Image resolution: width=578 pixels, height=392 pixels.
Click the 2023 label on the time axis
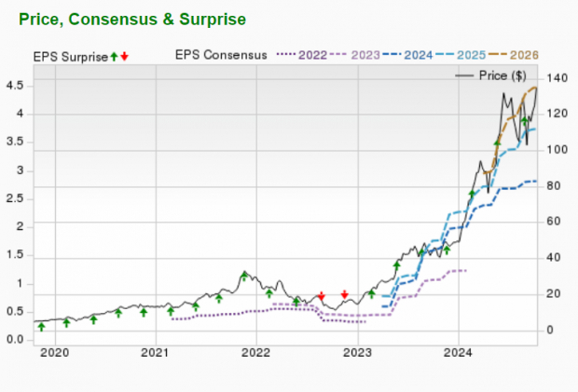click(x=357, y=353)
